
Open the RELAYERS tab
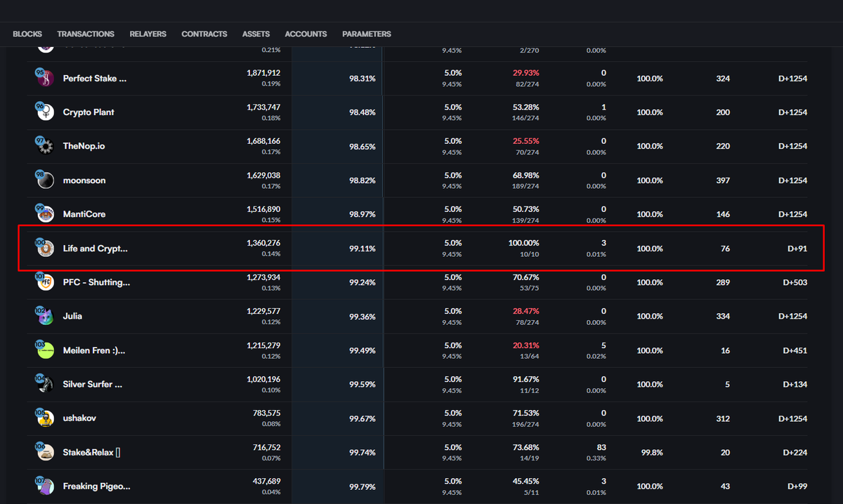tap(148, 34)
